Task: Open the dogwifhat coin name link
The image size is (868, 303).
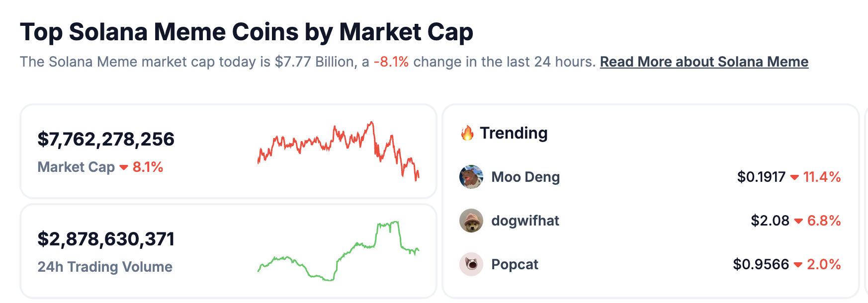Action: [x=525, y=221]
